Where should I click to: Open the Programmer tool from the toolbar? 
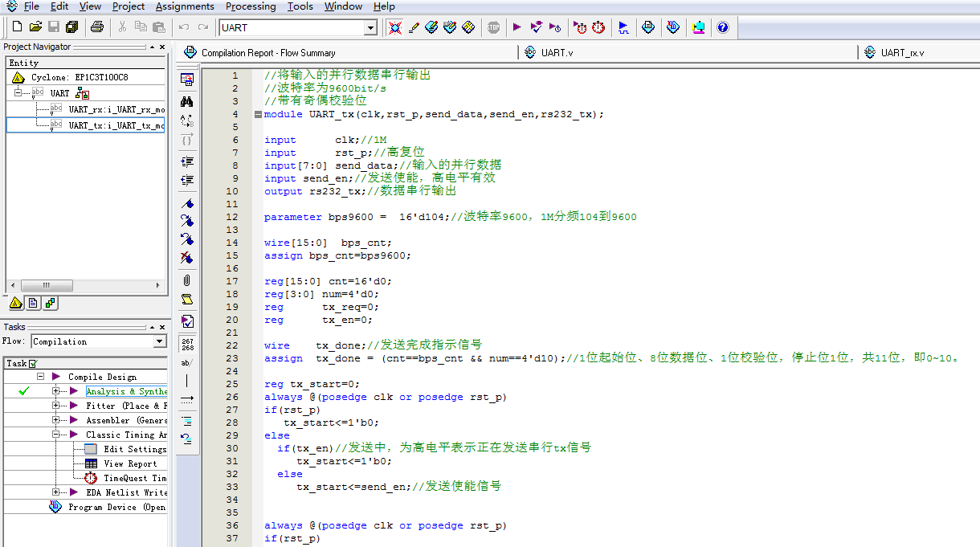coord(673,27)
